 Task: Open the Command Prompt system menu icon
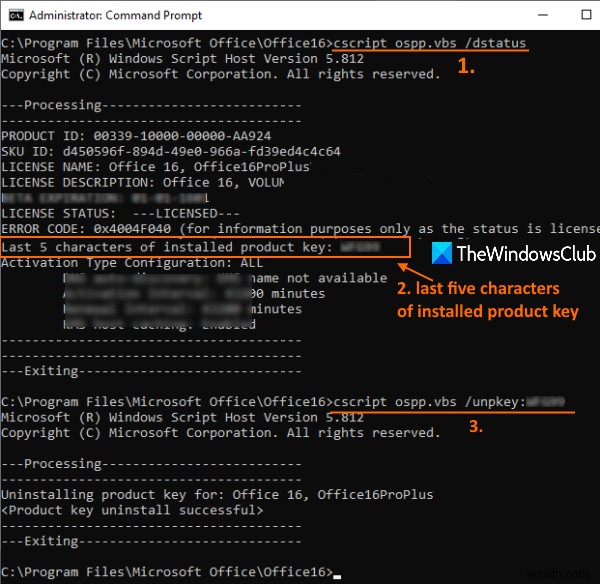tap(16, 15)
